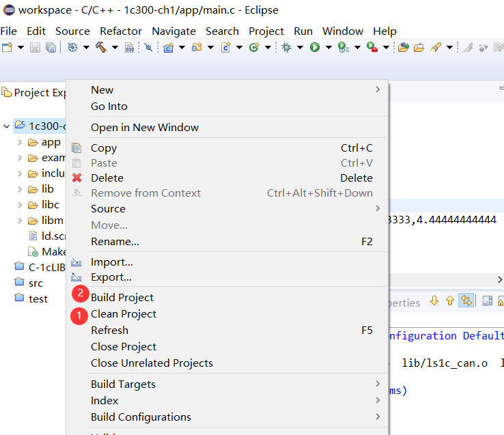
Task: Click console up arrow previous-error icon
Action: [450, 301]
